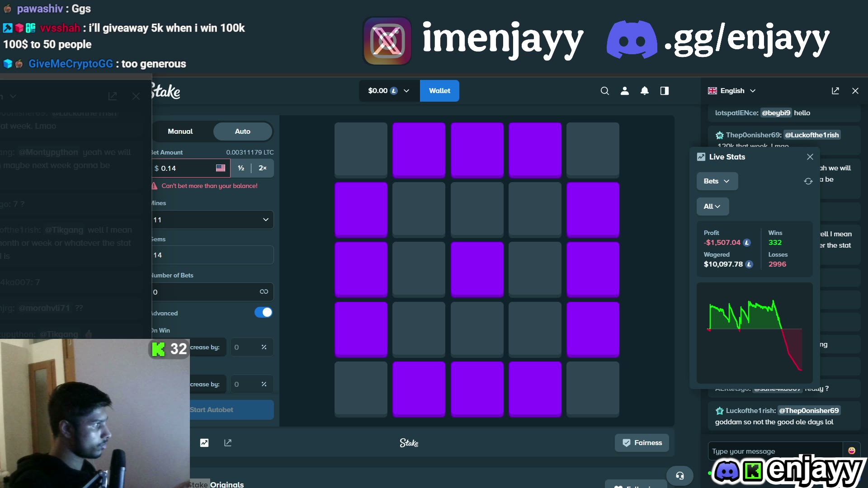Open the search magnifier in Stake header
Image resolution: width=868 pixels, height=488 pixels.
coord(604,91)
